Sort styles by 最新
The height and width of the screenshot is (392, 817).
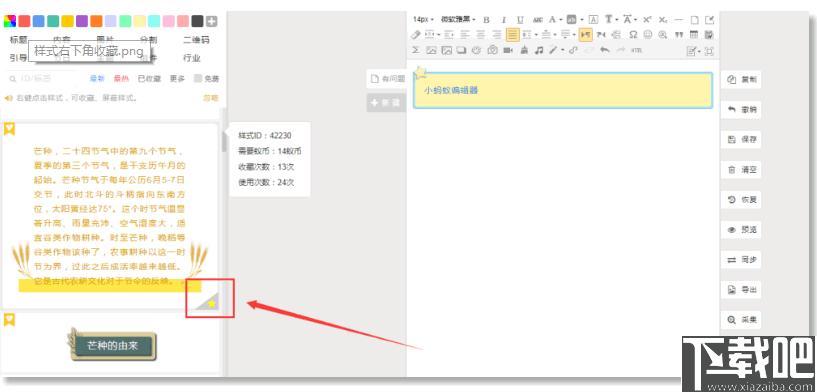[x=97, y=79]
